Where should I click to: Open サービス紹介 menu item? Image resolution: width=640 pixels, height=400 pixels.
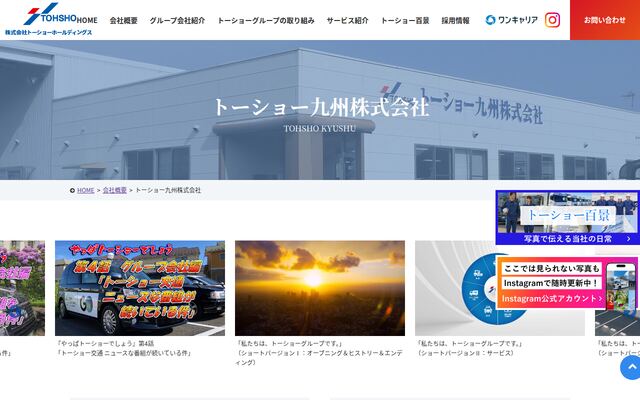pyautogui.click(x=347, y=20)
